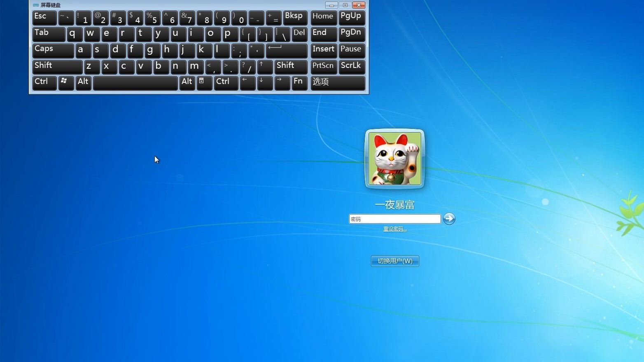Click the blue login arrow button

click(x=449, y=219)
